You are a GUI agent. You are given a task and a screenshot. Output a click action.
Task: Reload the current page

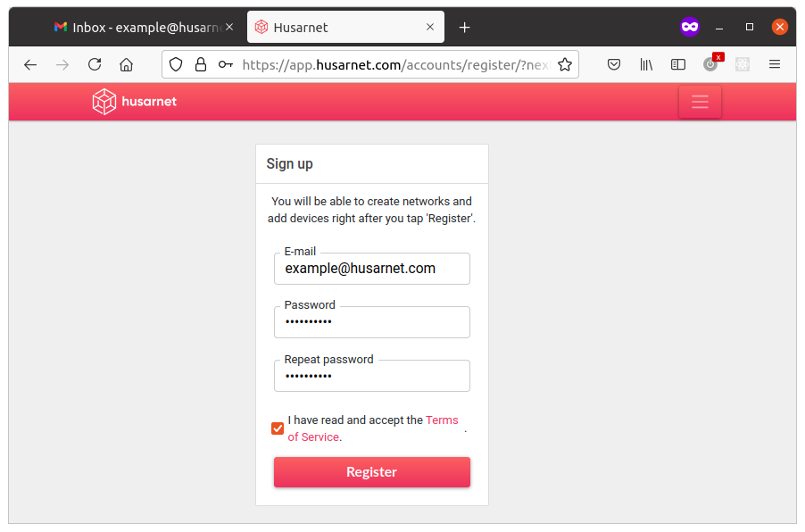tap(94, 64)
